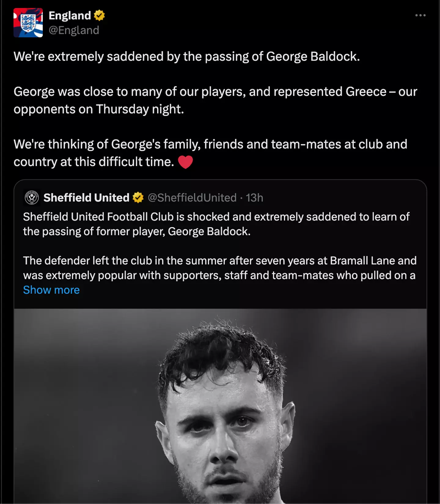Open the @England handle link
440x504 pixels.
pyautogui.click(x=74, y=30)
